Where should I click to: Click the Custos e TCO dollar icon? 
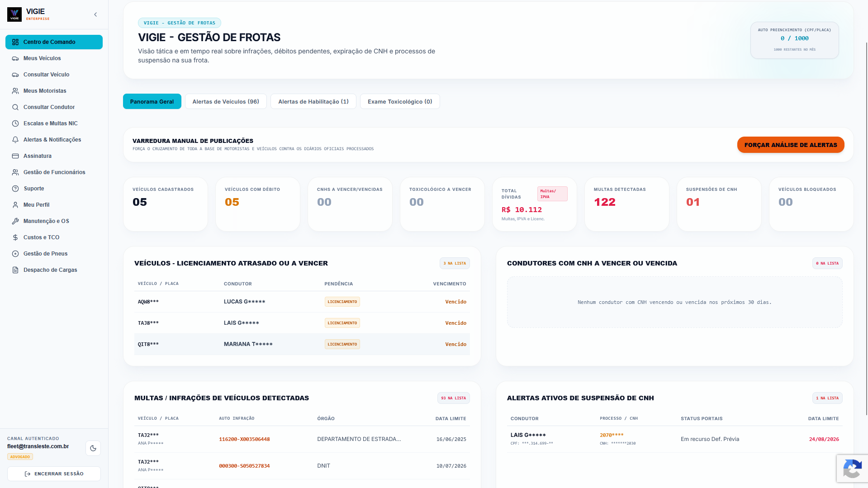click(x=15, y=237)
